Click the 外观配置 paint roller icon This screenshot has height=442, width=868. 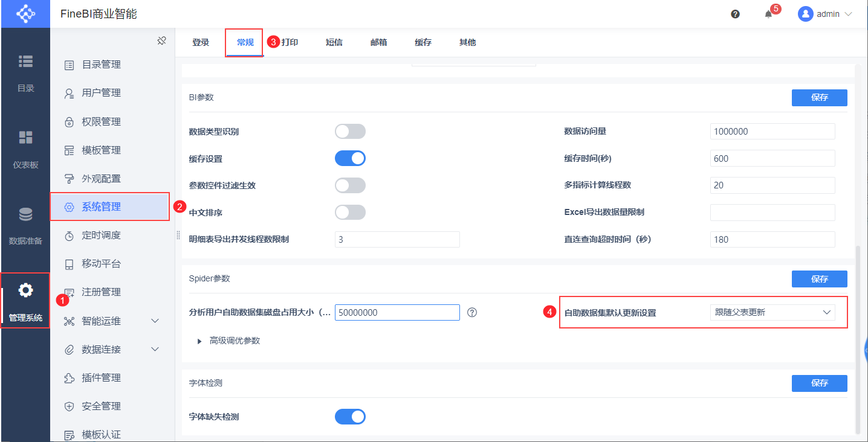[70, 179]
